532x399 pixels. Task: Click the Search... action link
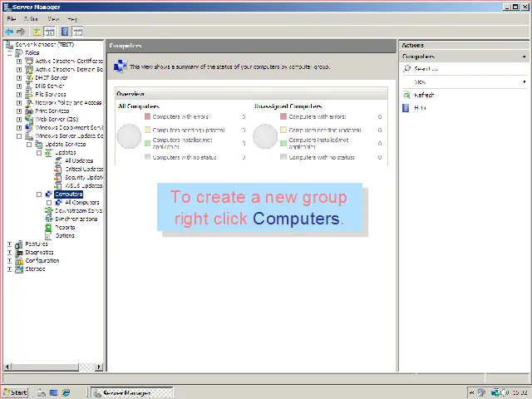(426, 69)
